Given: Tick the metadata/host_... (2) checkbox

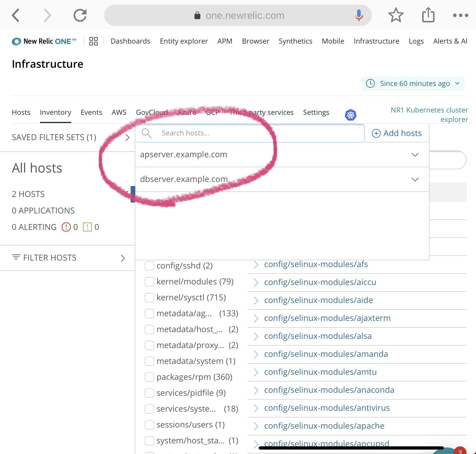Looking at the screenshot, I should (149, 329).
